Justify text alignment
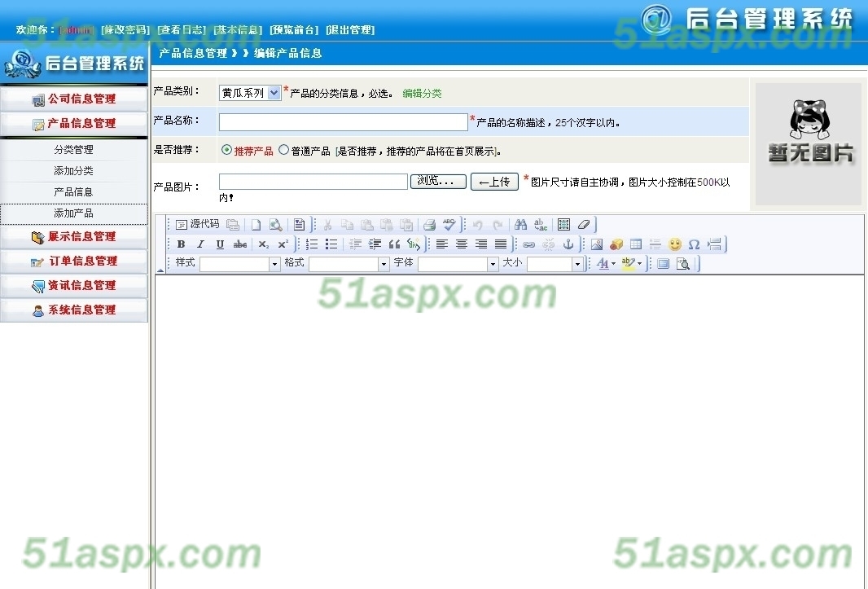This screenshot has height=589, width=868. 501,244
